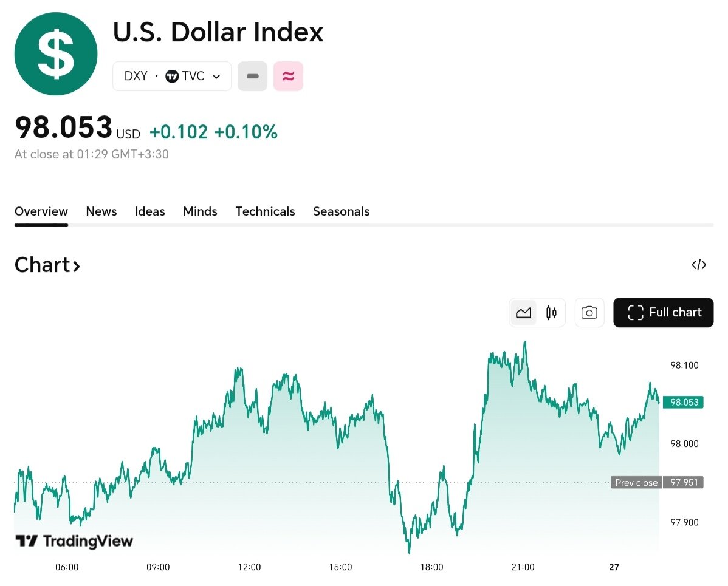Click the TradingView logo on chart
The width and height of the screenshot is (728, 586).
[x=74, y=541]
